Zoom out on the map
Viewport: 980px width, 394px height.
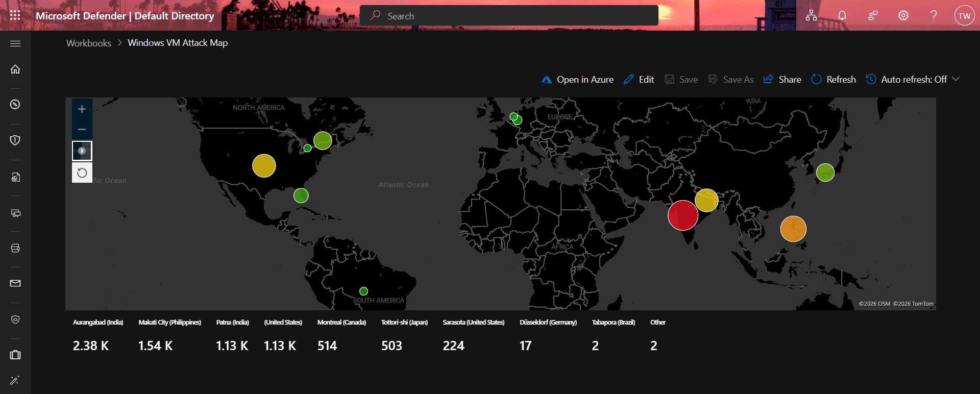82,130
